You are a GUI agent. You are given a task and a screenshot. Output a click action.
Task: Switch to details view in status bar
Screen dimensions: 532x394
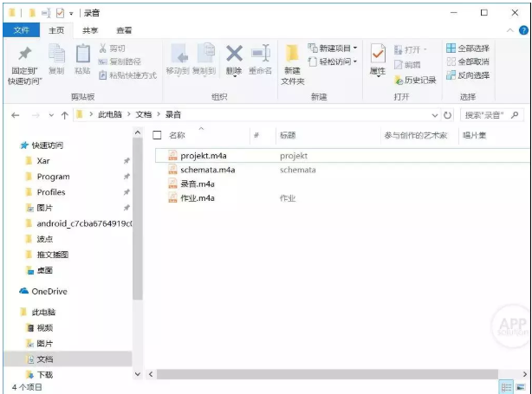(507, 387)
